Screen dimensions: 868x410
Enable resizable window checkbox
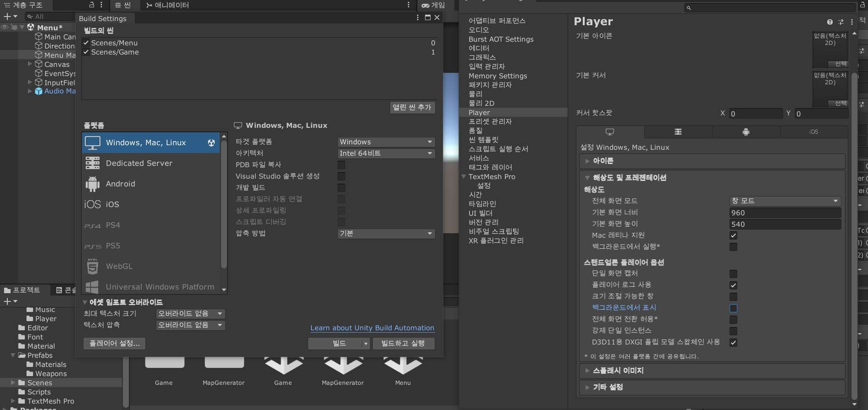pos(733,297)
